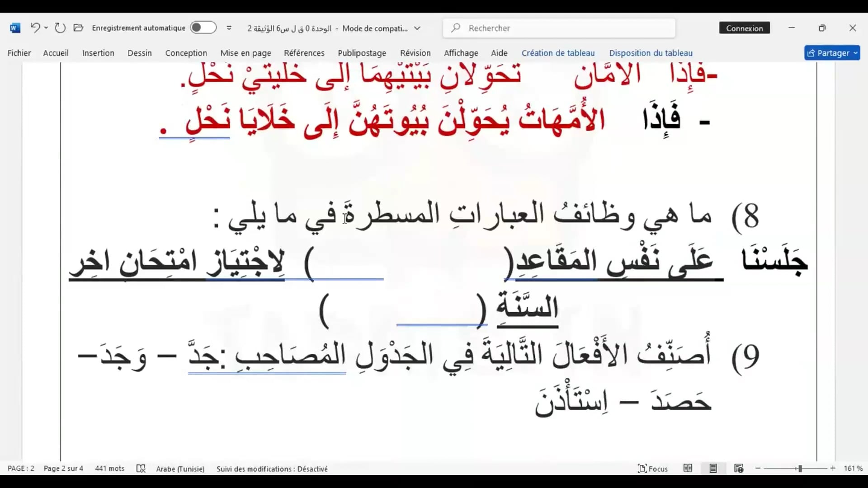Open the Références tab
Image resolution: width=868 pixels, height=488 pixels.
[x=304, y=53]
